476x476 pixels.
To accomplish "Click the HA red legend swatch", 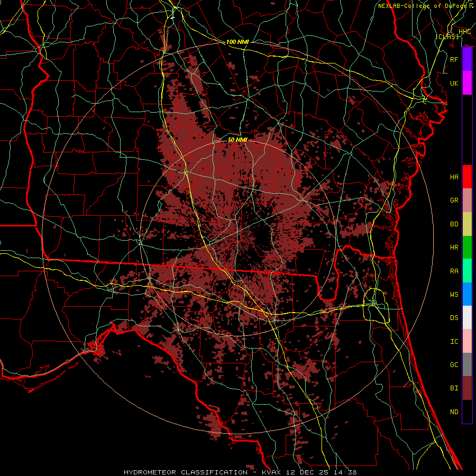I will (467, 177).
